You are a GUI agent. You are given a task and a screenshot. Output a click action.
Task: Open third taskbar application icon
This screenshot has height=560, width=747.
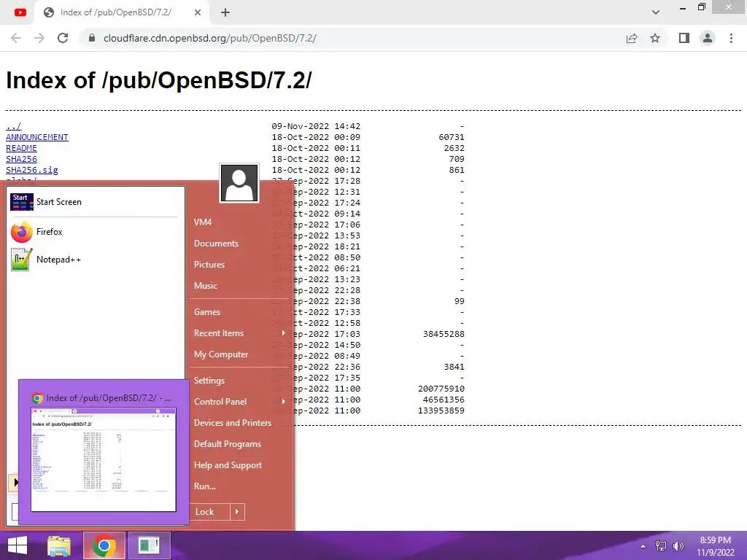[149, 545]
